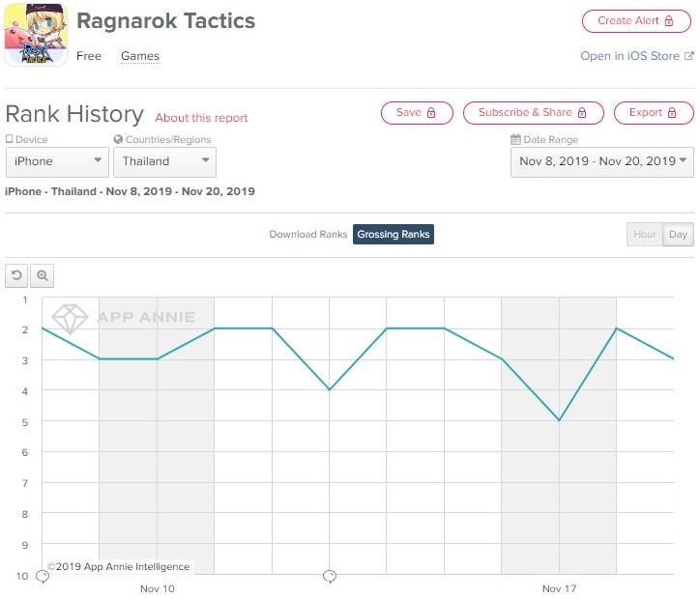Click the magnifier zoom icon
Screen dimensions: 700x599
point(43,275)
